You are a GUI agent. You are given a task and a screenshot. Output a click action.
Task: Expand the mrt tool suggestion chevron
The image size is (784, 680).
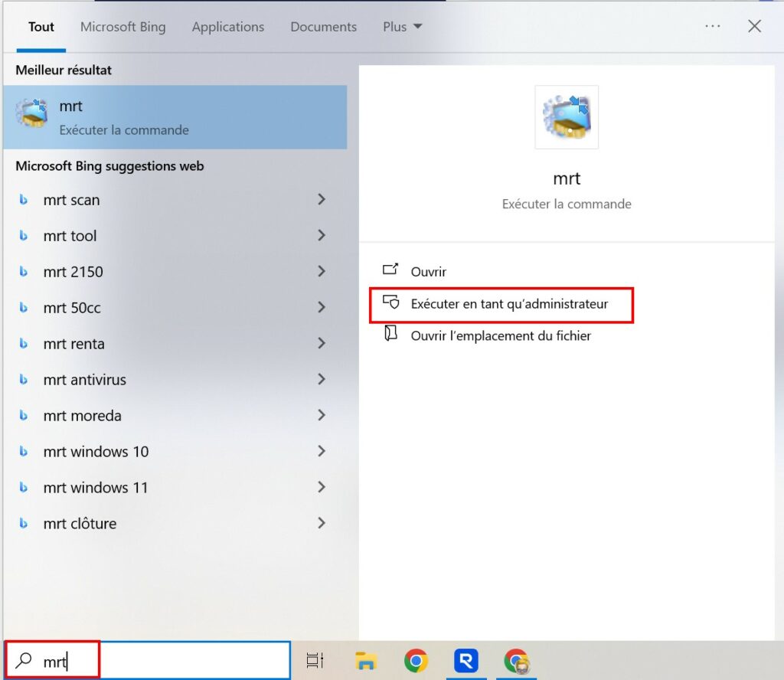coord(322,236)
